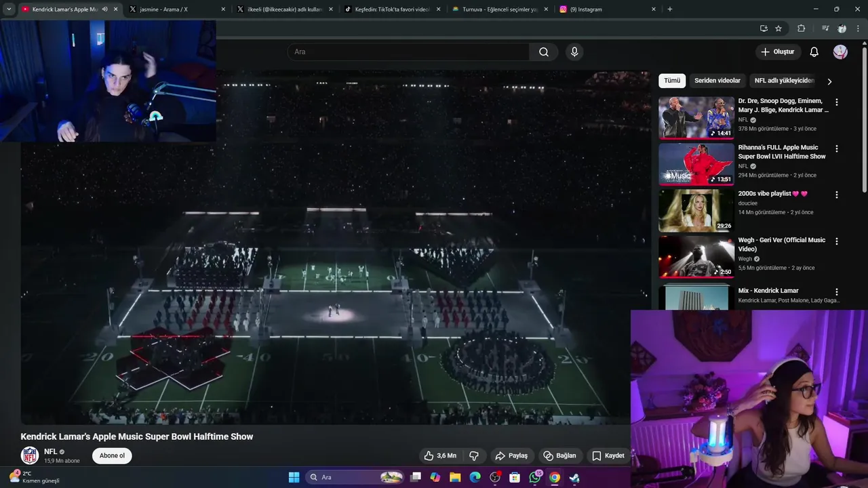This screenshot has width=868, height=488.
Task: Open Microsoft Edge from taskbar
Action: click(475, 477)
